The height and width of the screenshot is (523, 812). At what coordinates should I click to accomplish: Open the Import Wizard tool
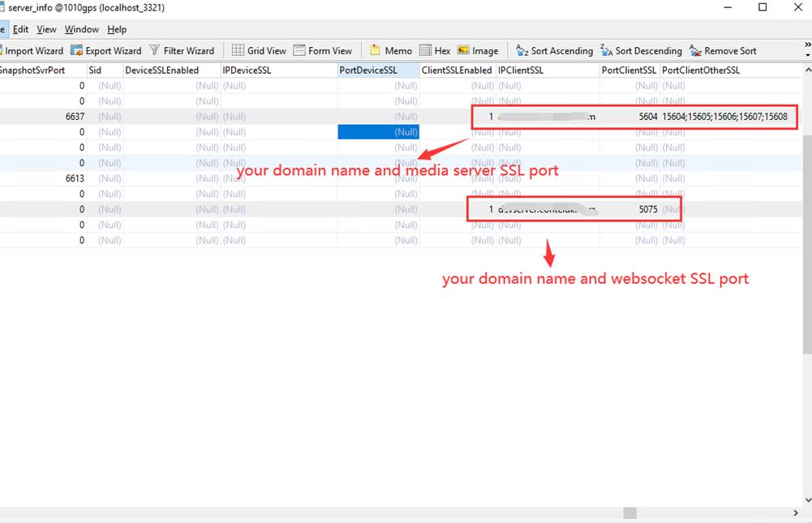32,51
